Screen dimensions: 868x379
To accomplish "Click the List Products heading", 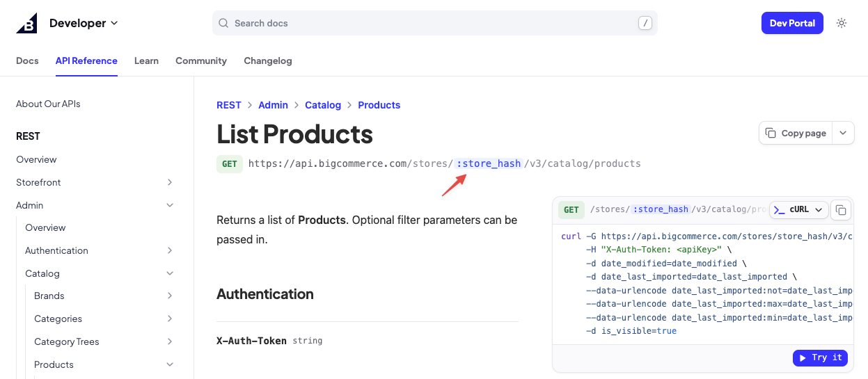I will click(x=295, y=134).
